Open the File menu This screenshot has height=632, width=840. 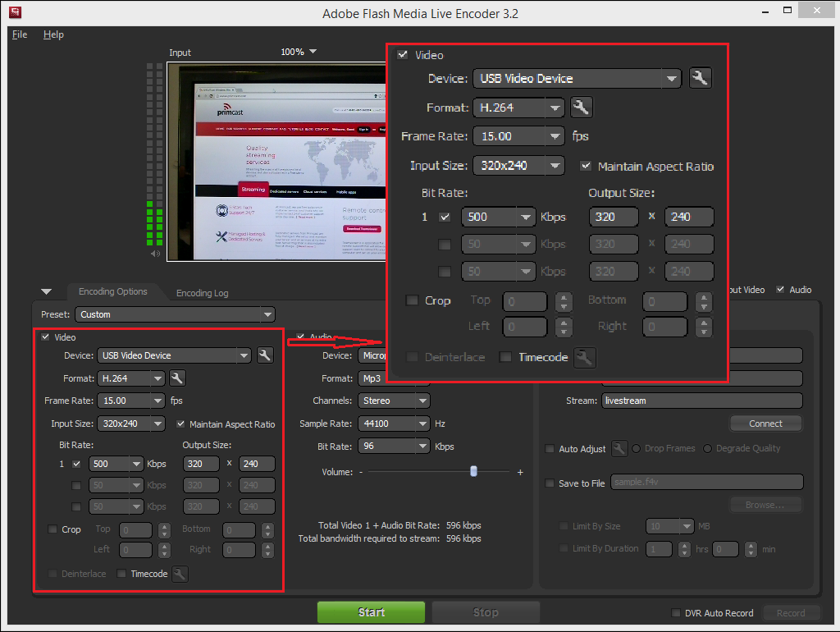point(20,34)
